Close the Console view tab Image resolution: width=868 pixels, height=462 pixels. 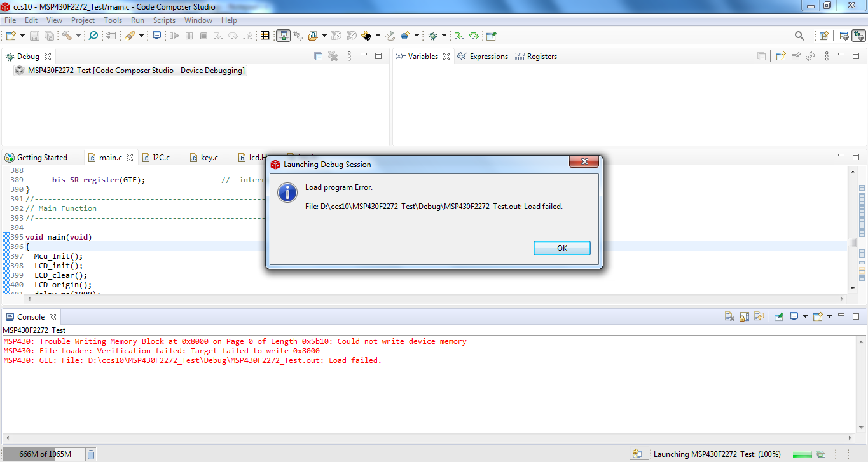tap(53, 317)
